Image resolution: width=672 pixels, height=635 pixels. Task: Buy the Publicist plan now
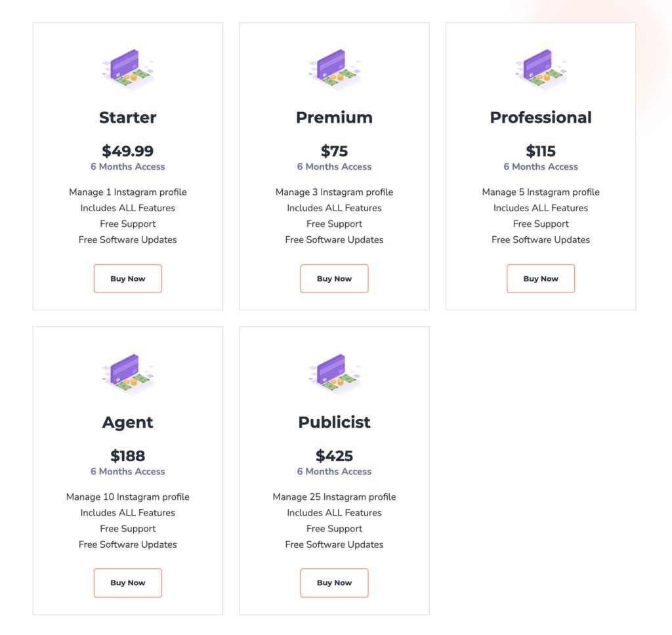(334, 583)
